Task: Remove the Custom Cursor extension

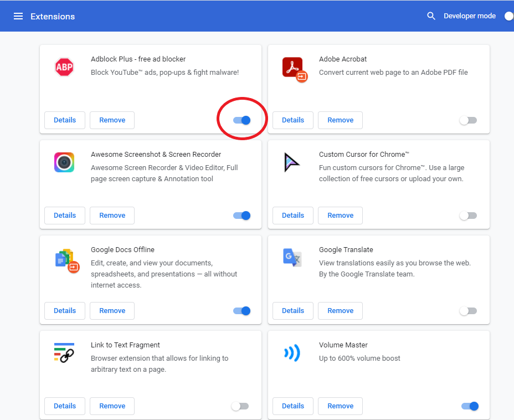Action: coord(340,216)
